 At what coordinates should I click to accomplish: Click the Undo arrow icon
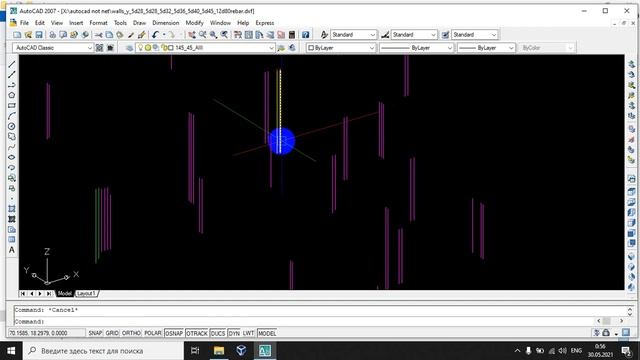(x=155, y=35)
